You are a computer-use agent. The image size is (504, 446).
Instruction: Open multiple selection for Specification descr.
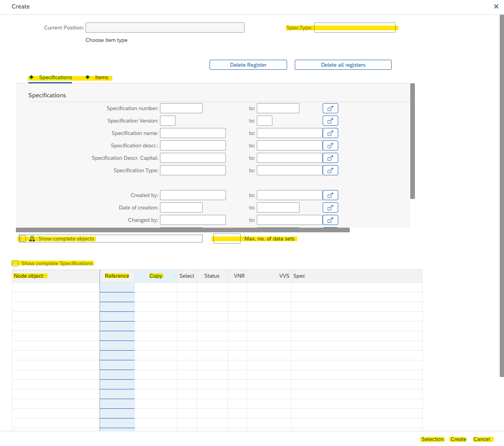[x=330, y=145]
